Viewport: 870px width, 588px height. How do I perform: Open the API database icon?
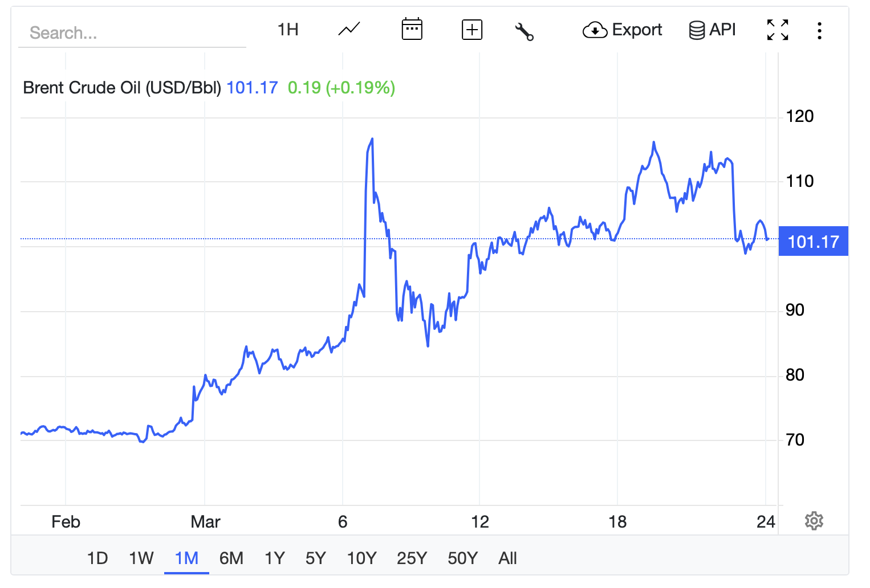point(697,30)
